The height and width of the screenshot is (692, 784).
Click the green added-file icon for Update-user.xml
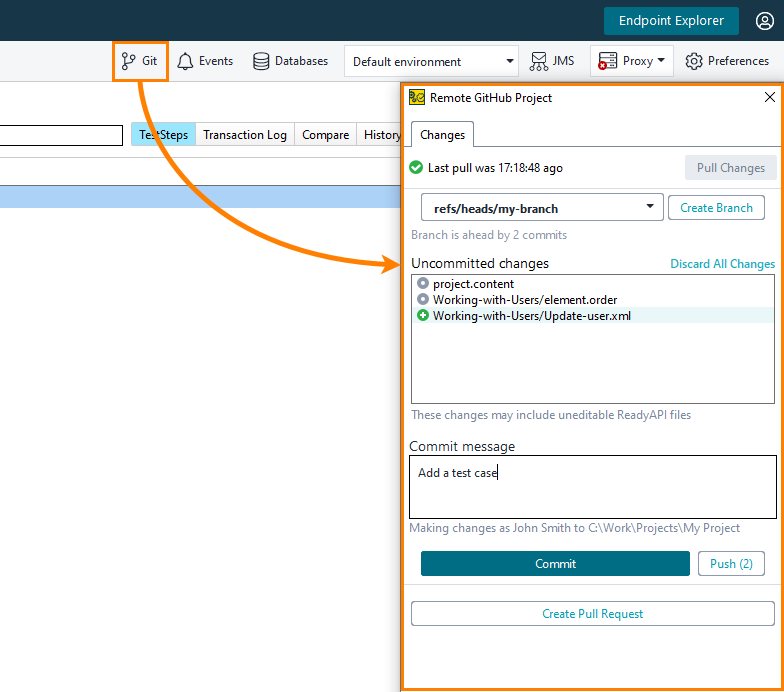[x=423, y=316]
